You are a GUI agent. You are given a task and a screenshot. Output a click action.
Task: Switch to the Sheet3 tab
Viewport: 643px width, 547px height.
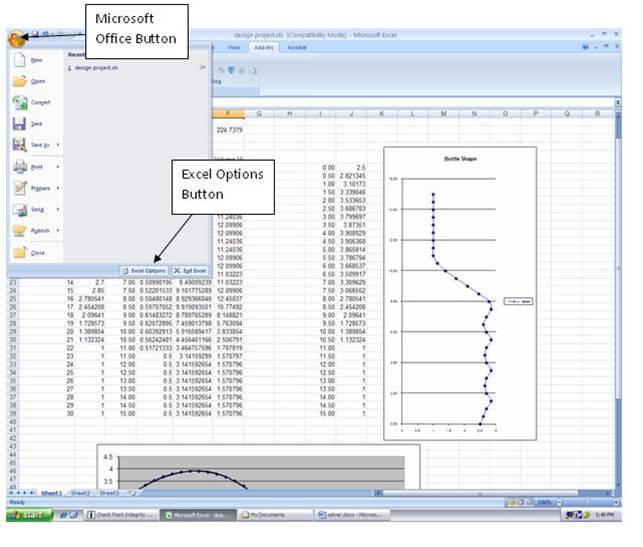(x=109, y=493)
